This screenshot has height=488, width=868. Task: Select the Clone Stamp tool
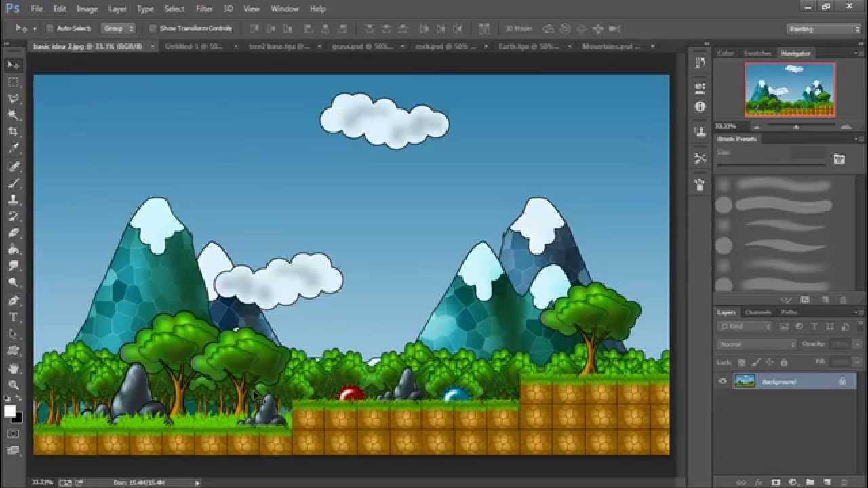[14, 200]
